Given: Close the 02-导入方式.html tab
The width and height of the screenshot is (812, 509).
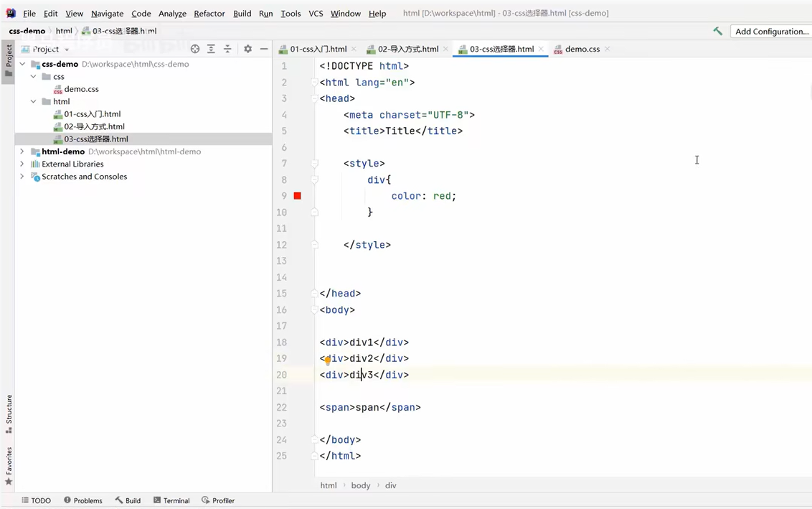Looking at the screenshot, I should [445, 49].
